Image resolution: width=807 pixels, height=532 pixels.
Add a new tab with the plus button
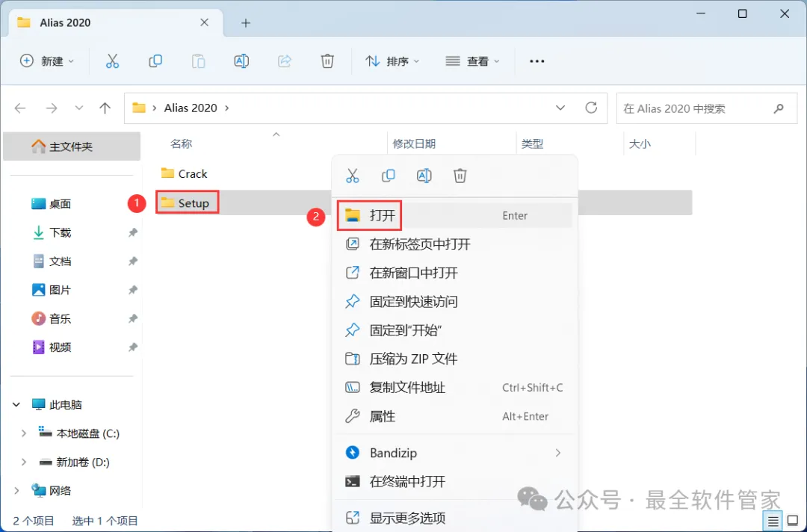tap(246, 23)
